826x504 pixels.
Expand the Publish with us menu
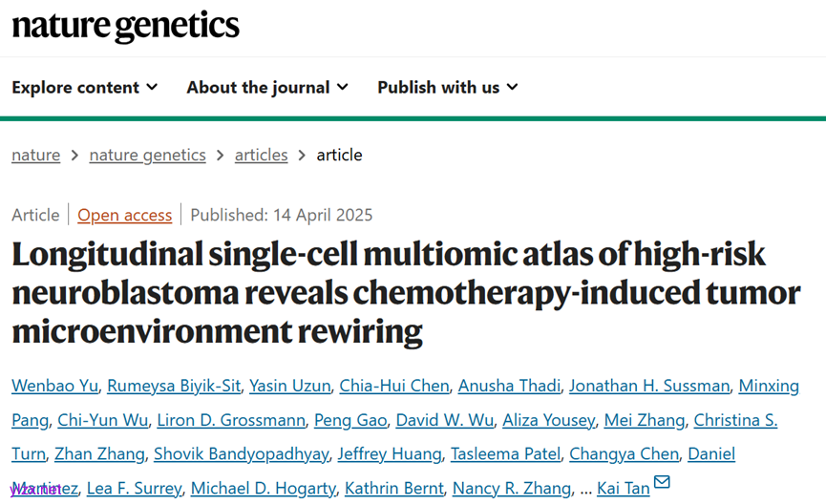(447, 87)
